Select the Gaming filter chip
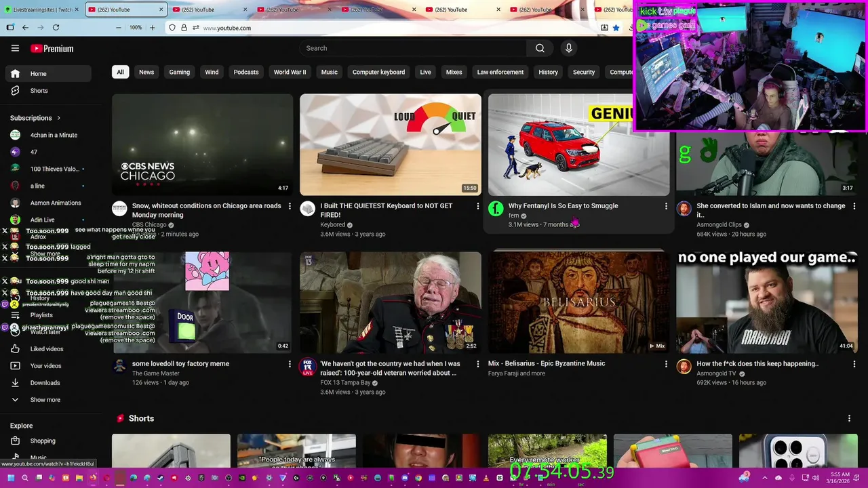Screen dimensions: 868x488 coord(180,72)
